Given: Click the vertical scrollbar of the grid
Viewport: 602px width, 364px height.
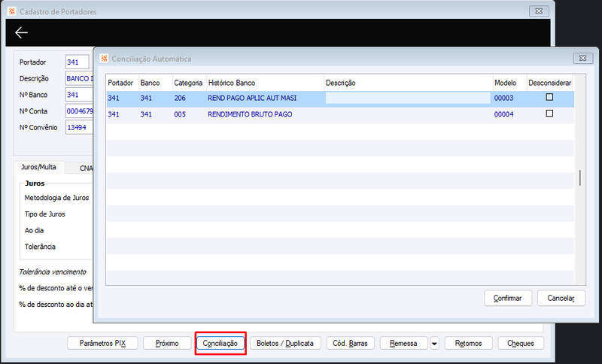Looking at the screenshot, I should [580, 179].
